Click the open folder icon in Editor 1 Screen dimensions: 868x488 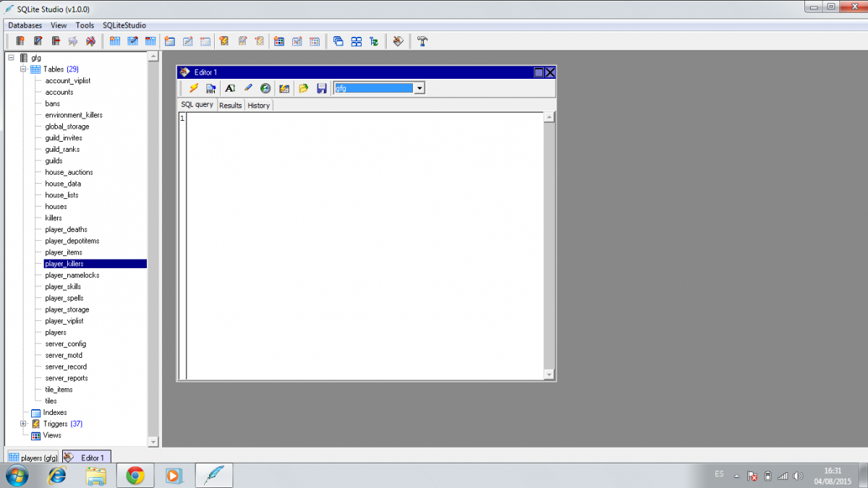(x=303, y=88)
